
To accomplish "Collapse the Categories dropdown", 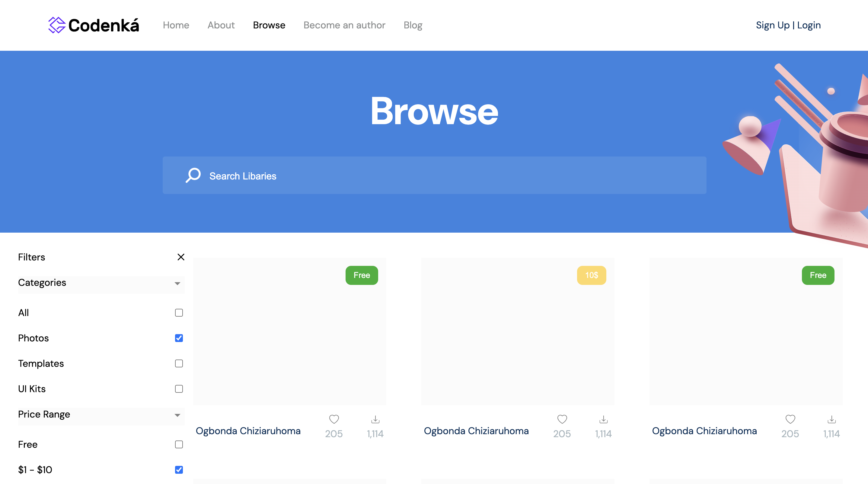I will [177, 283].
